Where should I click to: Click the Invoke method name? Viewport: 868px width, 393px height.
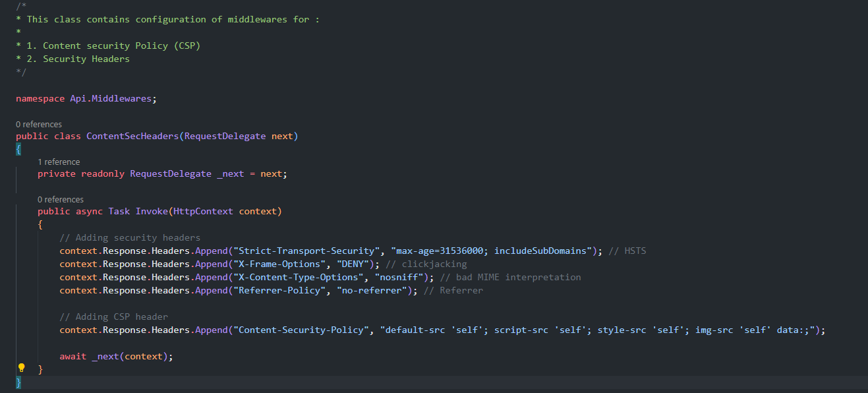(x=151, y=211)
